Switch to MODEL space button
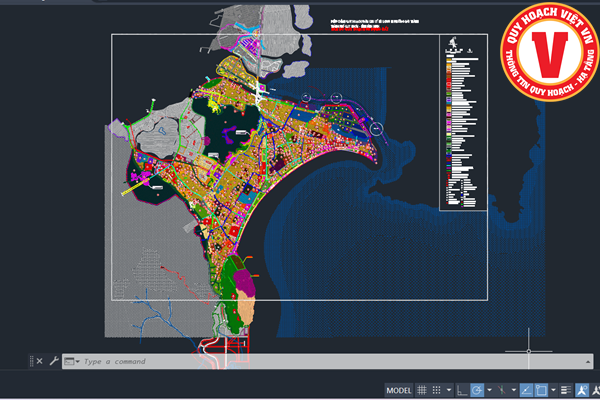Viewport: 600px width, 400px height. coord(398,390)
